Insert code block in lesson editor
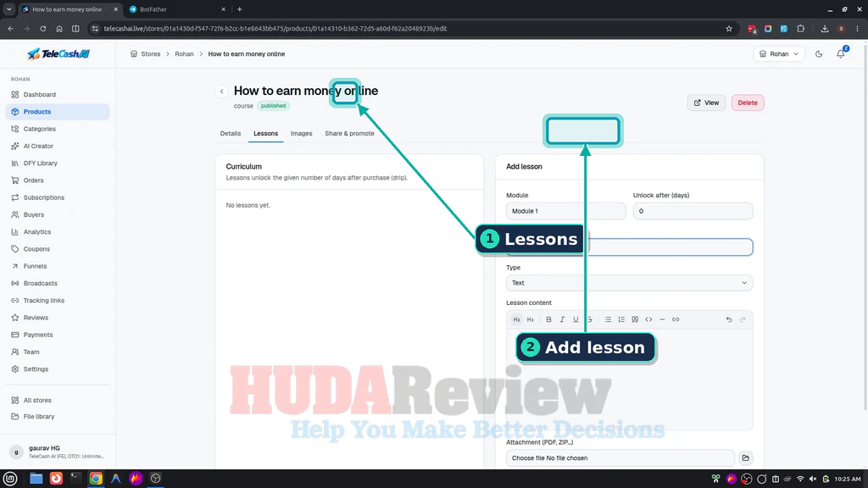 [x=648, y=319]
